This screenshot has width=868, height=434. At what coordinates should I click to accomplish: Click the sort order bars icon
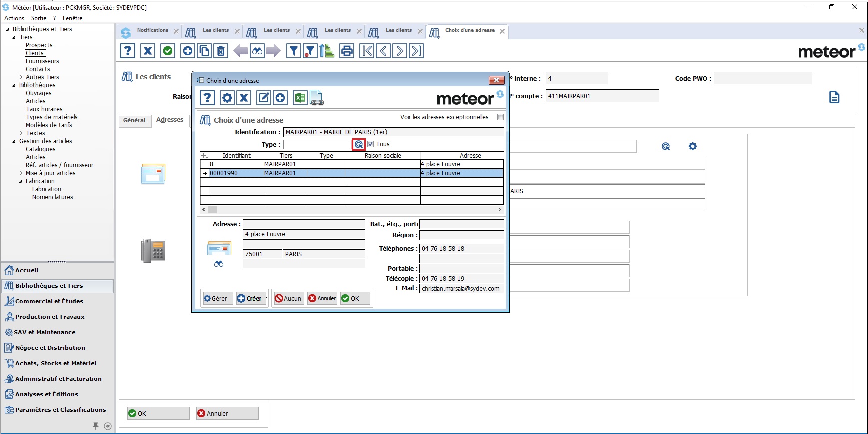(327, 51)
